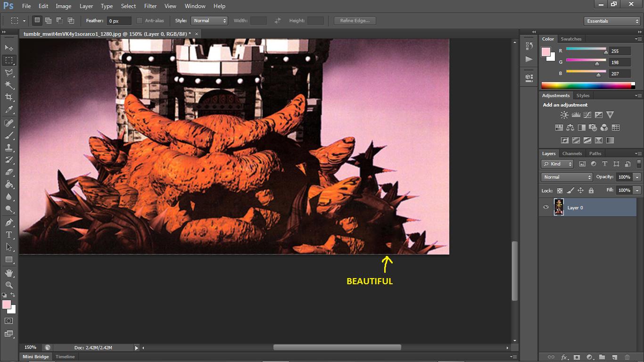Click the foreground color swatch in toolbox

tap(7, 305)
